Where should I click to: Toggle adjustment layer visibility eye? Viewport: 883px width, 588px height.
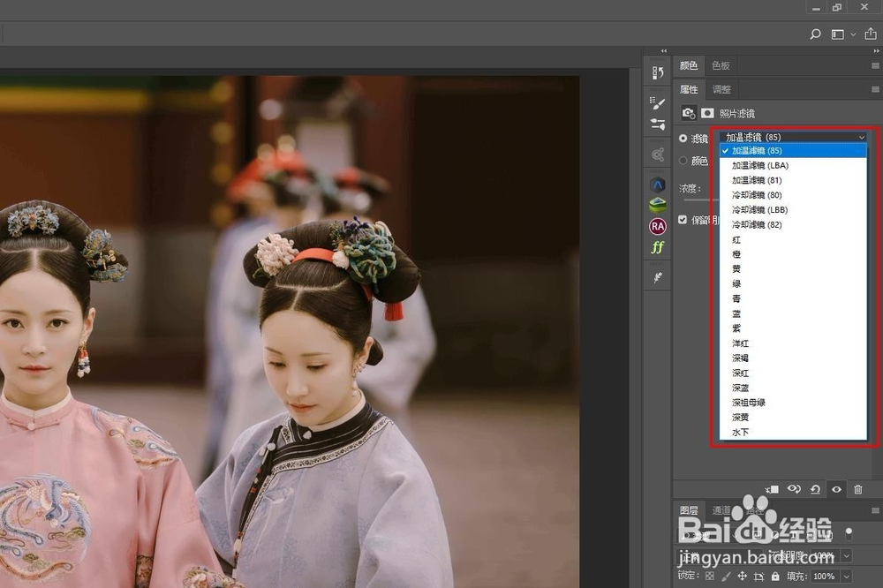(x=837, y=489)
